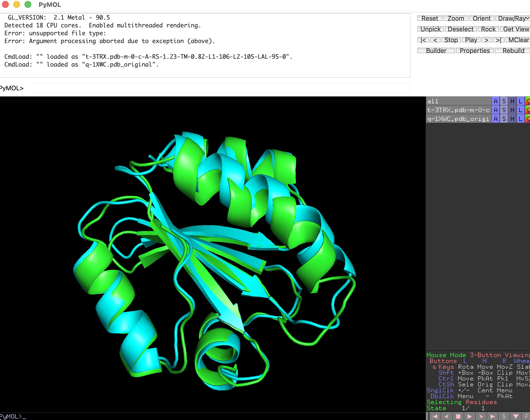Open Hide menu for t-3TRX object
530x420 pixels.
tap(512, 110)
